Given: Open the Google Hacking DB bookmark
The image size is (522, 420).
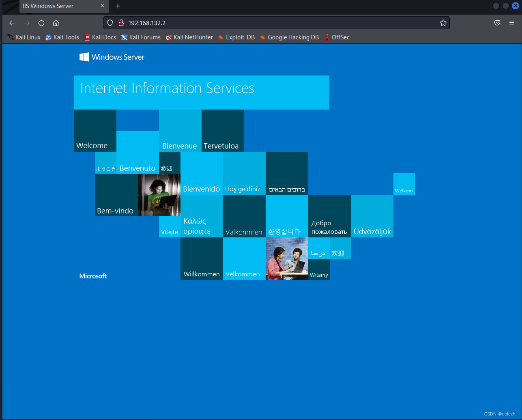Looking at the screenshot, I should tap(289, 37).
